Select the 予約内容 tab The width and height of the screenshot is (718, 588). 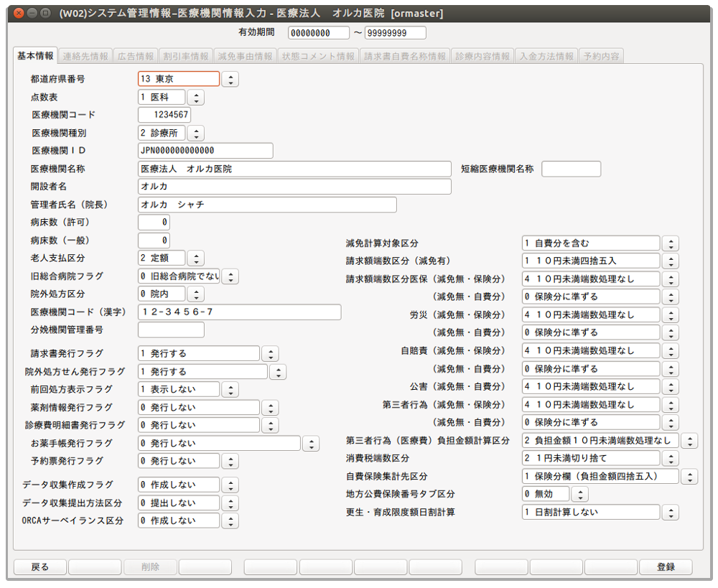pyautogui.click(x=601, y=56)
